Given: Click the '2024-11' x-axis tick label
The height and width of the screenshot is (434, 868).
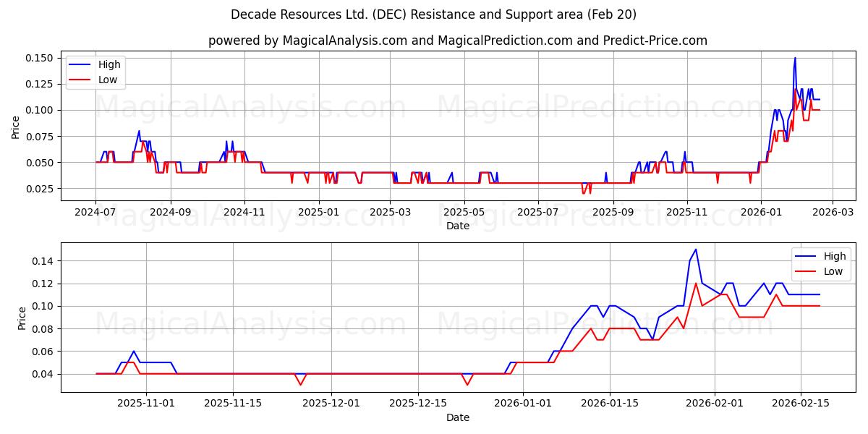Looking at the screenshot, I should tap(244, 212).
